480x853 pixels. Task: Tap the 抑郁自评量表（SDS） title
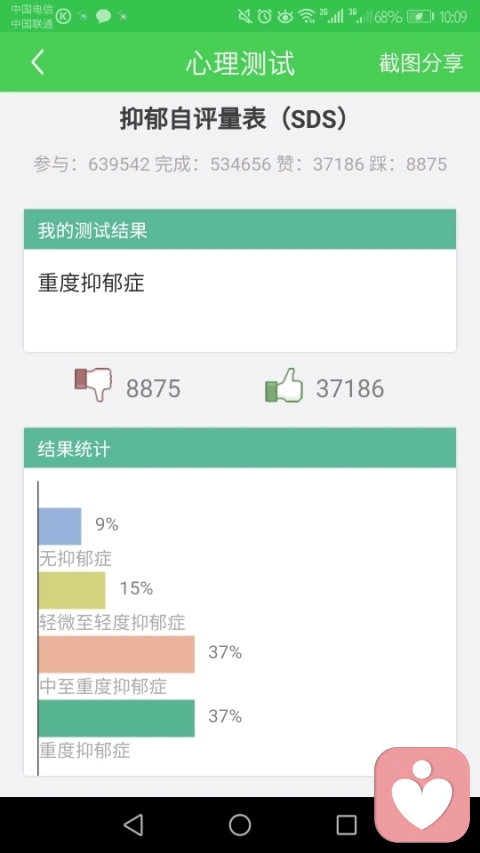coord(234,120)
